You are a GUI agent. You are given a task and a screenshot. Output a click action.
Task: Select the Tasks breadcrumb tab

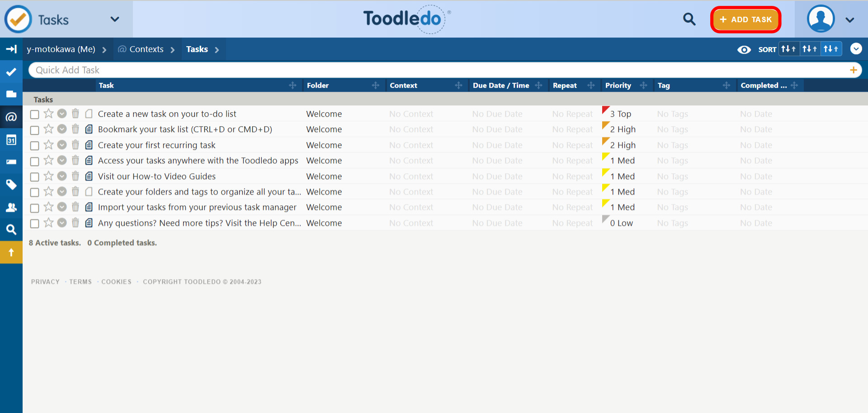(x=197, y=49)
